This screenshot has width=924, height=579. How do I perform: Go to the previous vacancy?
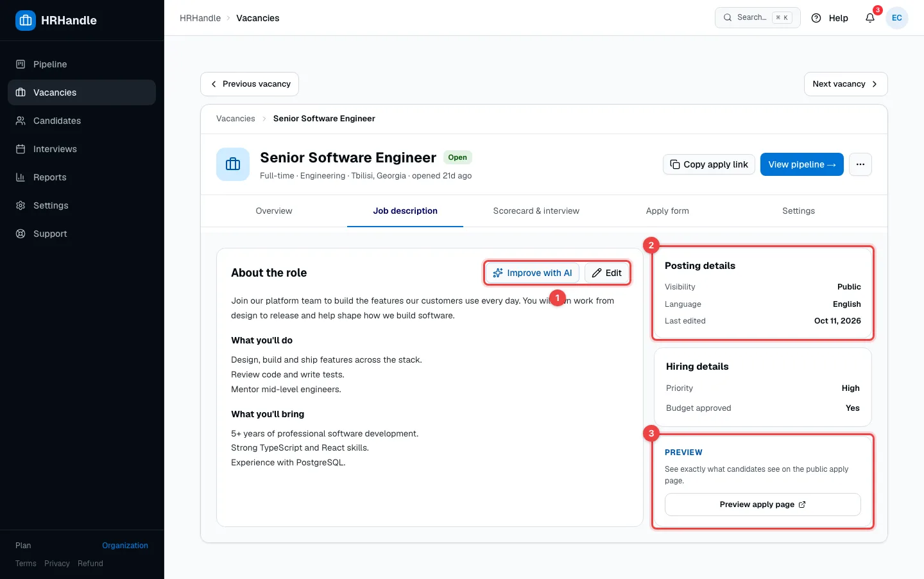[250, 84]
